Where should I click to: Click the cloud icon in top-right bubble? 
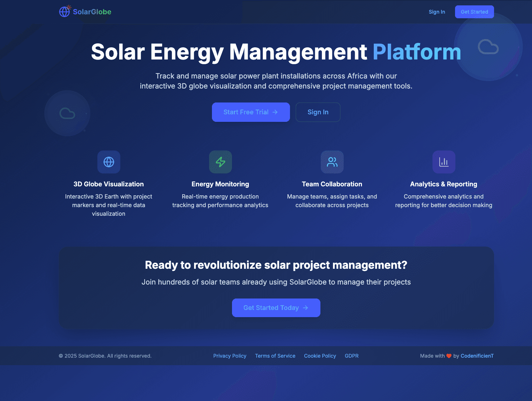(x=488, y=47)
